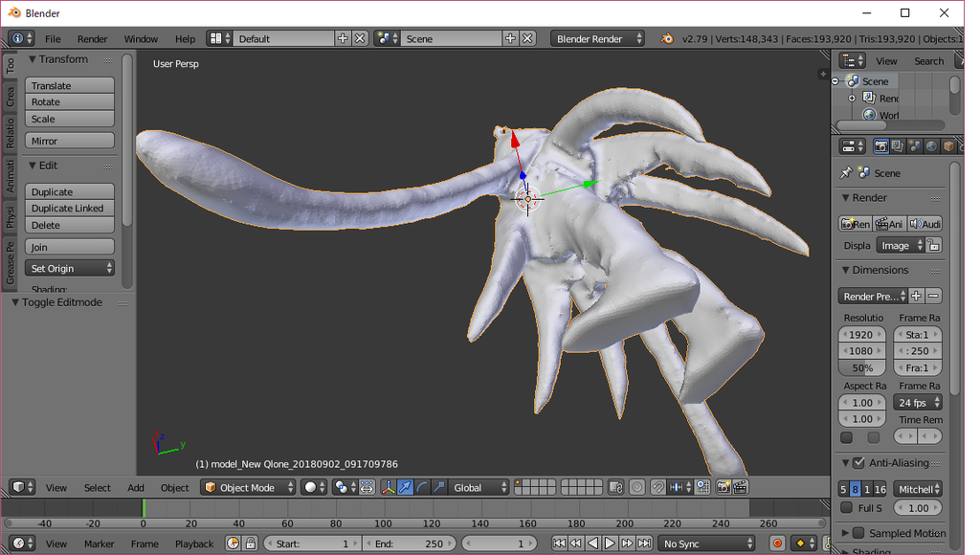Remove render preset with minus
Image resolution: width=980 pixels, height=555 pixels.
(x=934, y=297)
